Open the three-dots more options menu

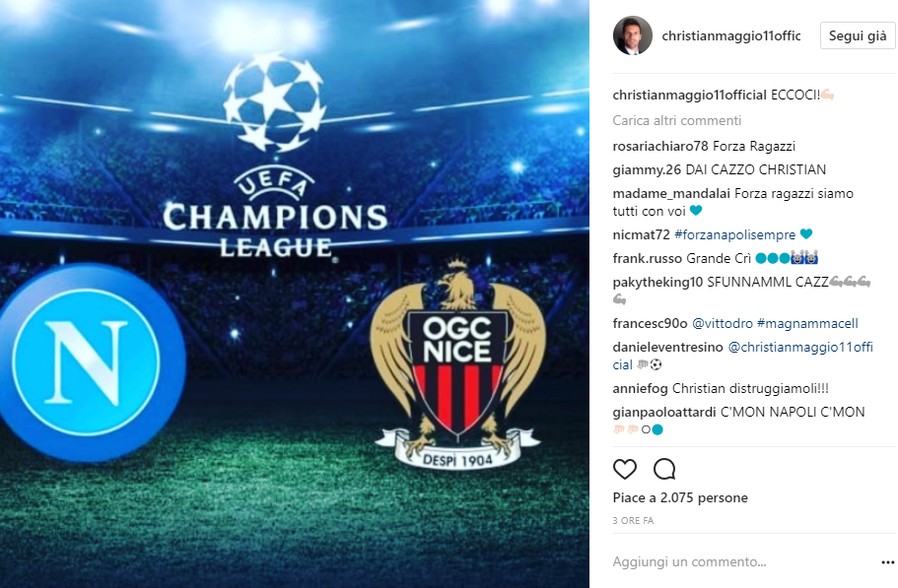click(887, 562)
